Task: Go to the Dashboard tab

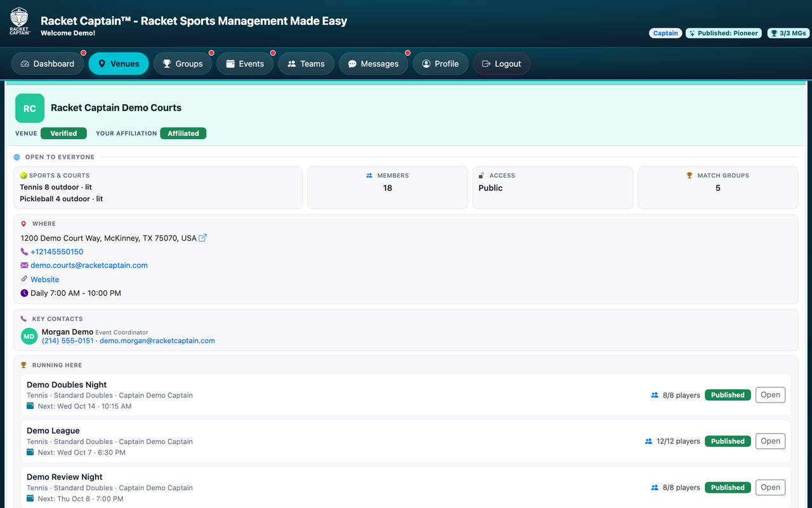Action: click(48, 63)
